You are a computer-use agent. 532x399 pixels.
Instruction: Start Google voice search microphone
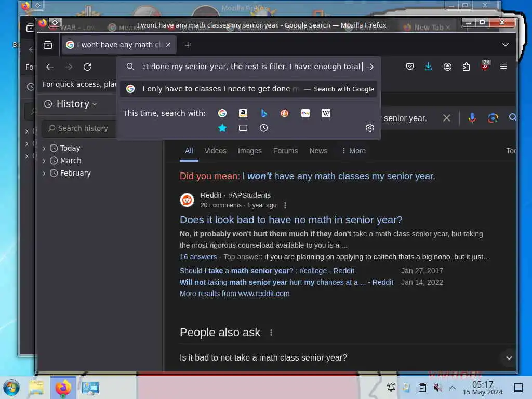point(472,118)
